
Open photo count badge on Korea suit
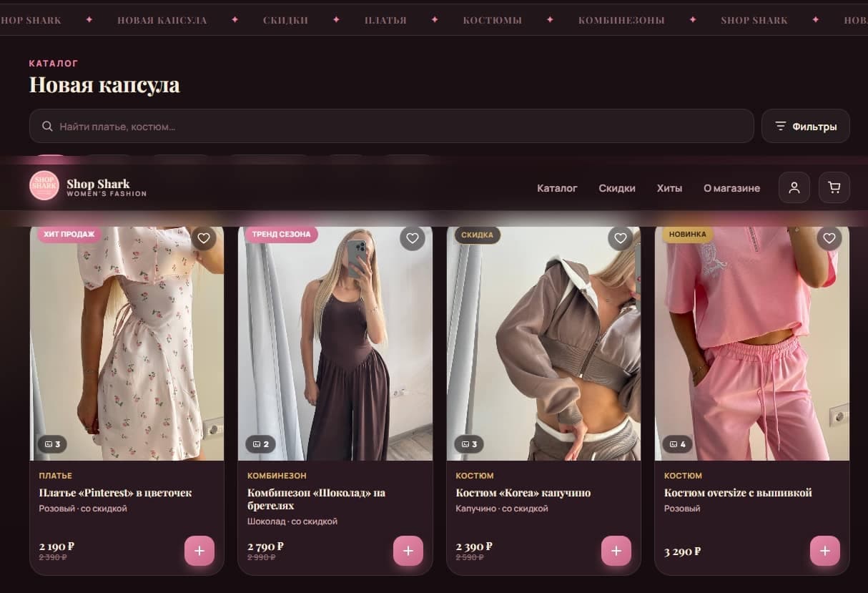coord(469,444)
